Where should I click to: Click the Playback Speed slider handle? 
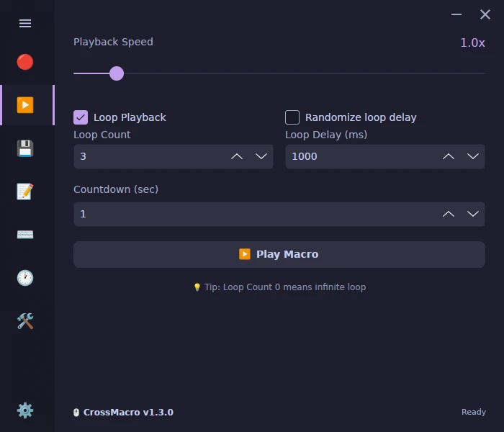tap(117, 73)
